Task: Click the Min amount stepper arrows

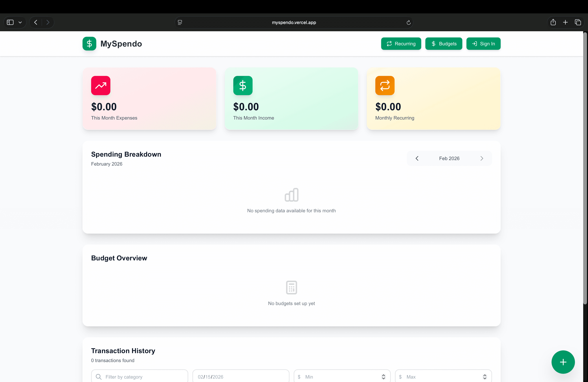Action: [383, 377]
